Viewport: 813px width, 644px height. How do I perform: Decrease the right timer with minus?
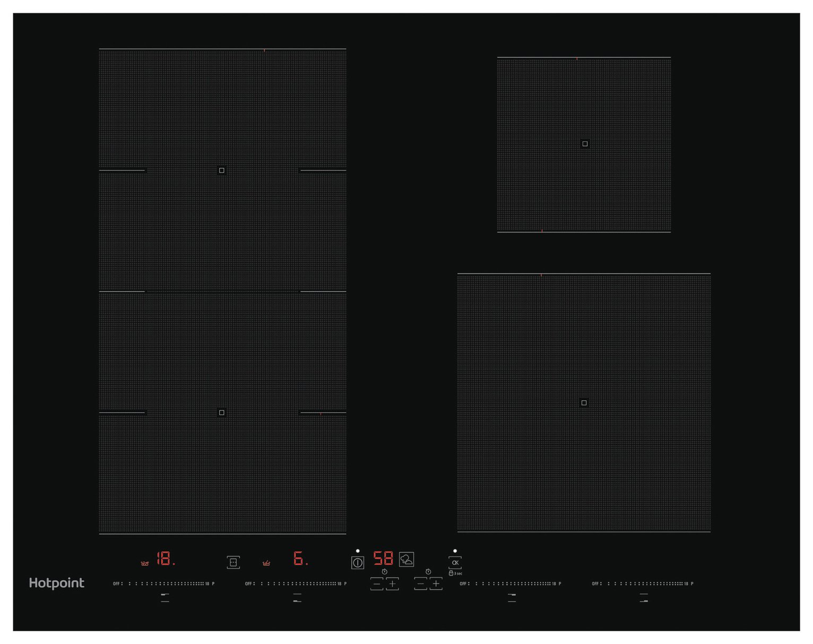pos(420,584)
